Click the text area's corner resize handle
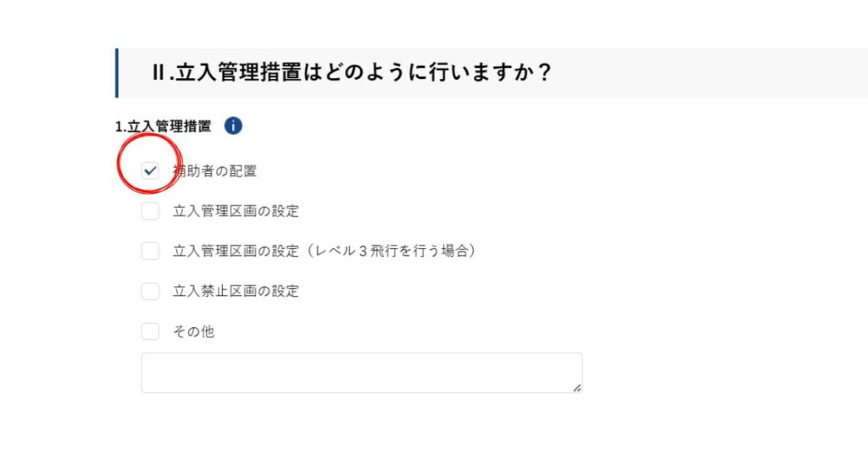 [x=577, y=387]
